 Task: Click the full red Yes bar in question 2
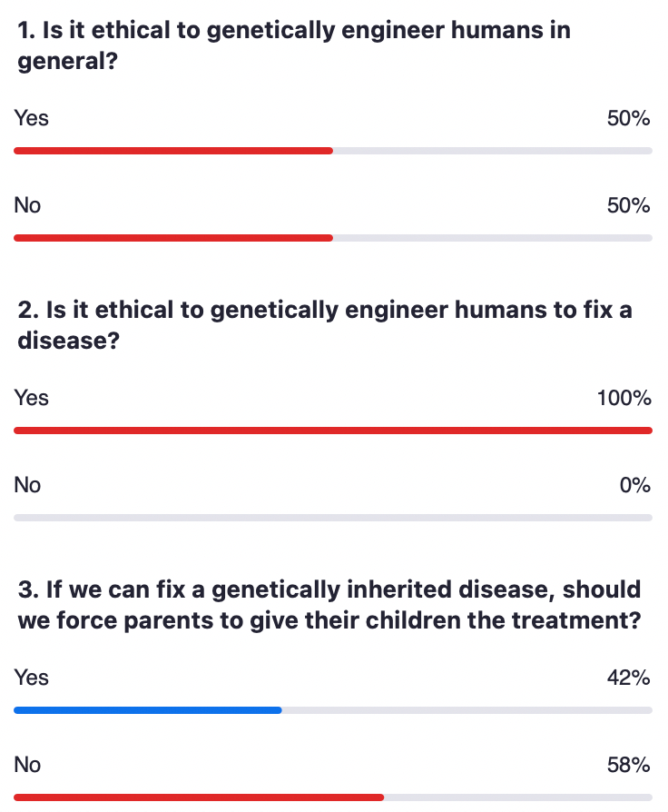tap(332, 431)
